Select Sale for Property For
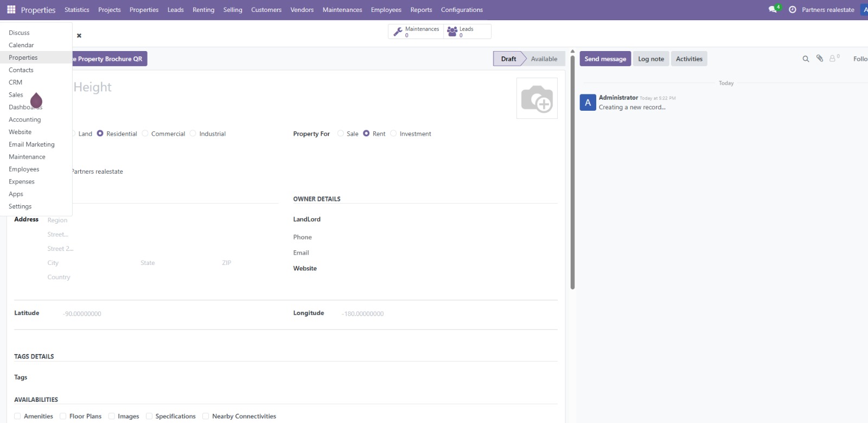This screenshot has width=868, height=423. pyautogui.click(x=341, y=134)
